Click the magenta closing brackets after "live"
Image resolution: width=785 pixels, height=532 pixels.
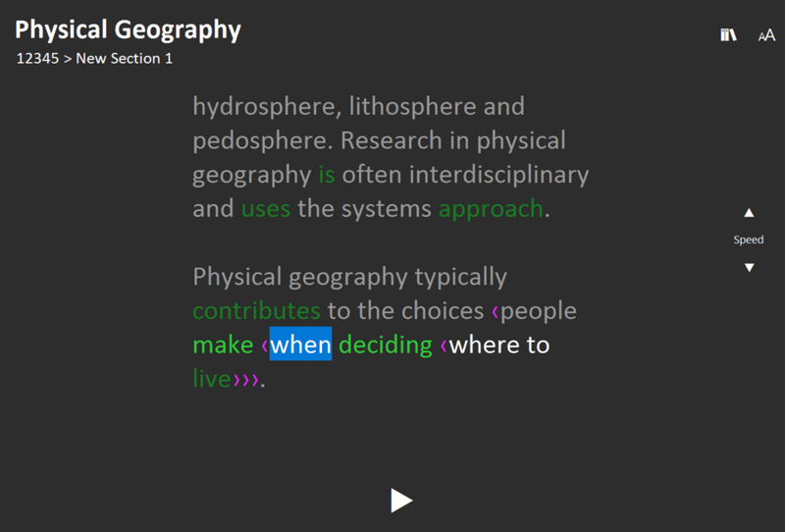coord(246,380)
